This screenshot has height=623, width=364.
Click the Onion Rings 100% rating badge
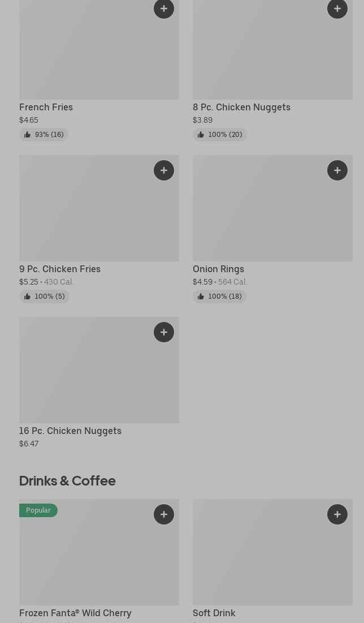tap(219, 297)
